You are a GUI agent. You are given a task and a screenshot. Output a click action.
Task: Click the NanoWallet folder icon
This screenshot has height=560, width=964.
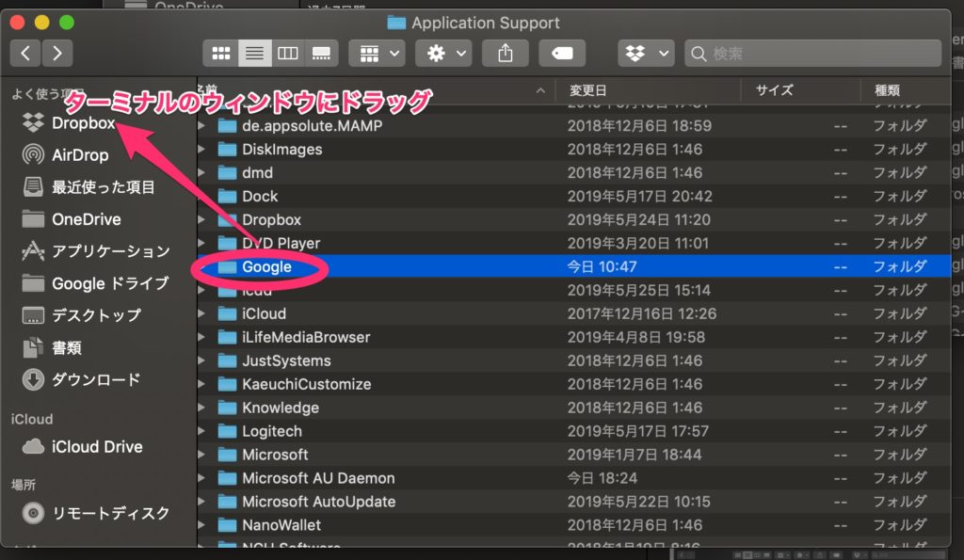click(228, 525)
